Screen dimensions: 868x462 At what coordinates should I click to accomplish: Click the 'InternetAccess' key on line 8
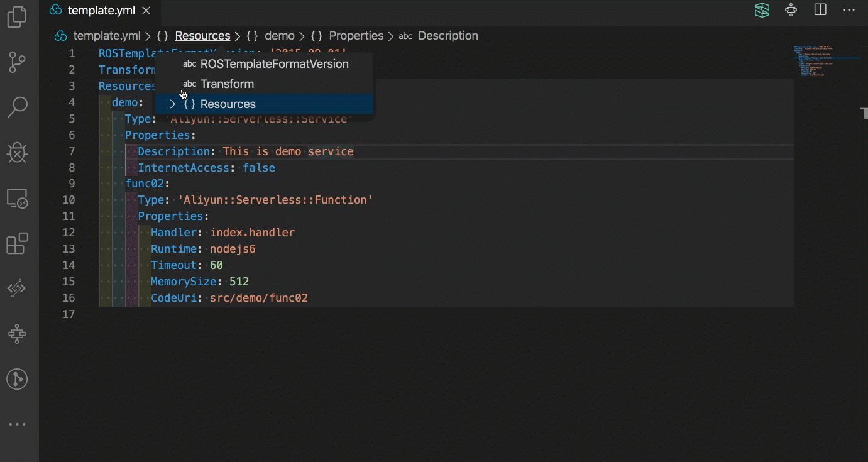[x=184, y=168]
